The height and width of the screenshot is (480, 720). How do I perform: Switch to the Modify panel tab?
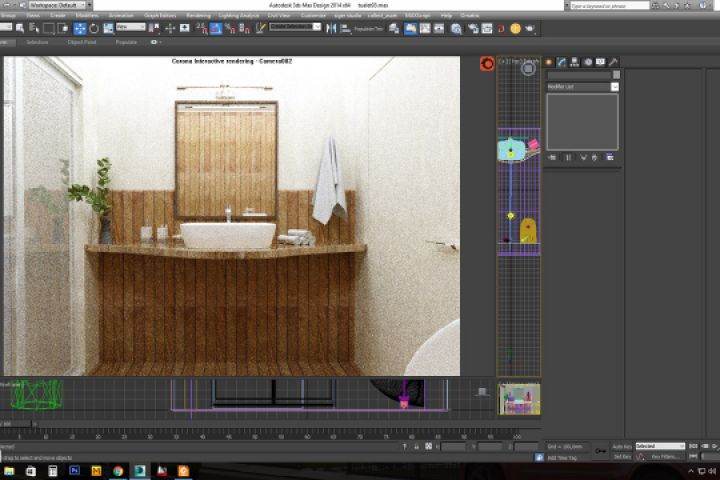pyautogui.click(x=562, y=63)
